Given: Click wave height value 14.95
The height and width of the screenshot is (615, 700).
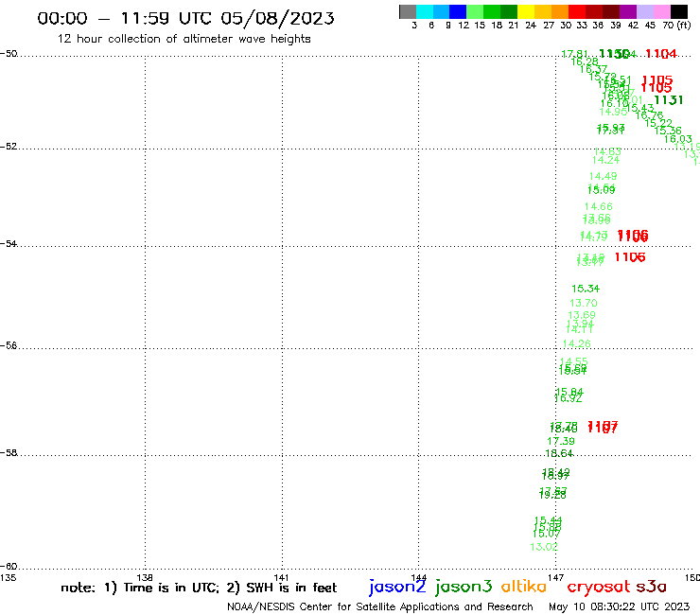Looking at the screenshot, I should pos(613,112).
